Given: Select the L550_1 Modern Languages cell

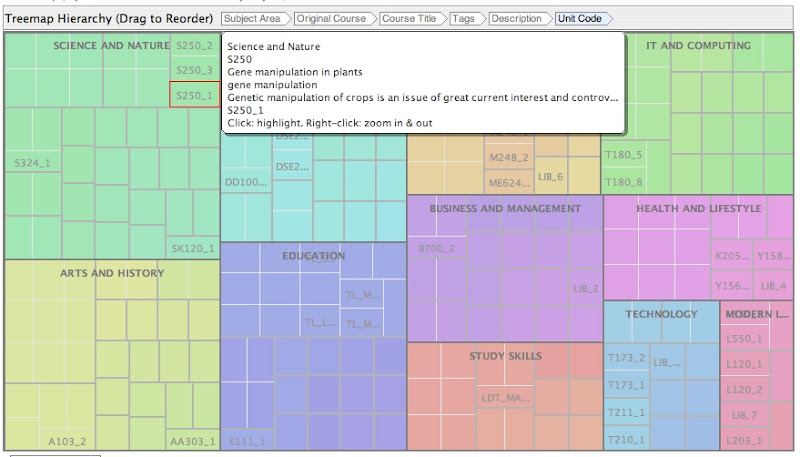Looking at the screenshot, I should [x=744, y=338].
